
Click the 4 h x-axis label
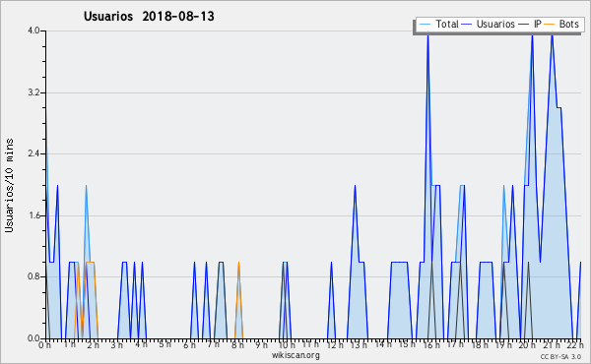[x=141, y=344]
